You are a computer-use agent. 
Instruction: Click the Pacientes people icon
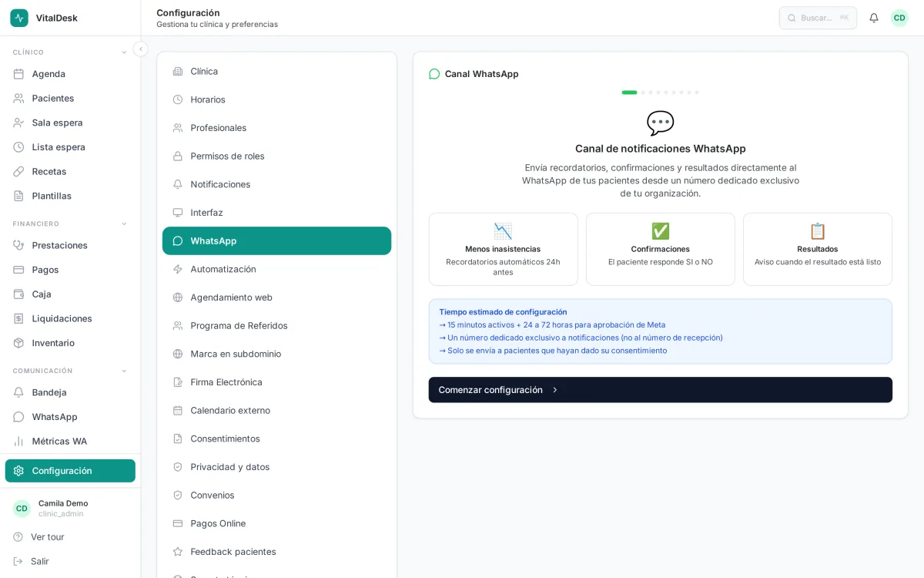(18, 98)
